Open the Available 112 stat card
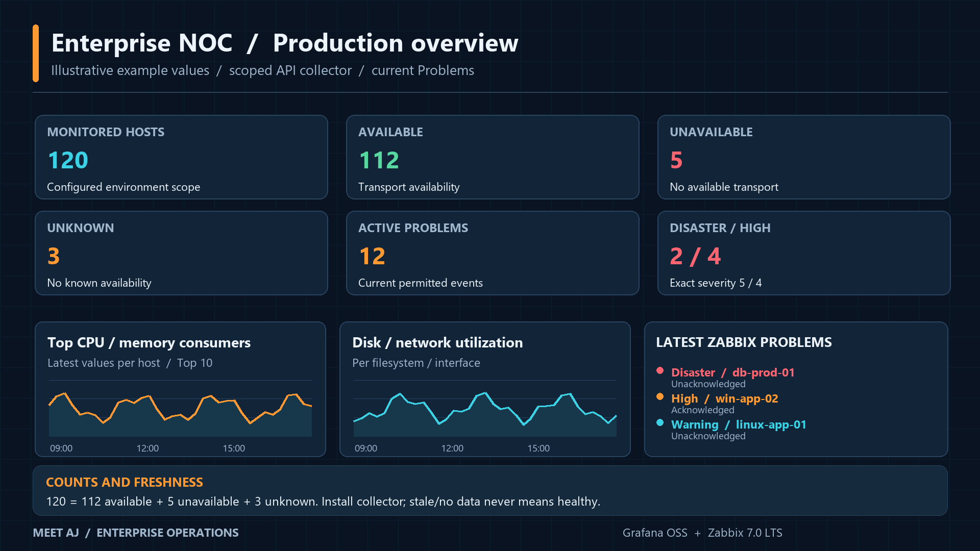Viewport: 980px width, 551px height. click(493, 157)
